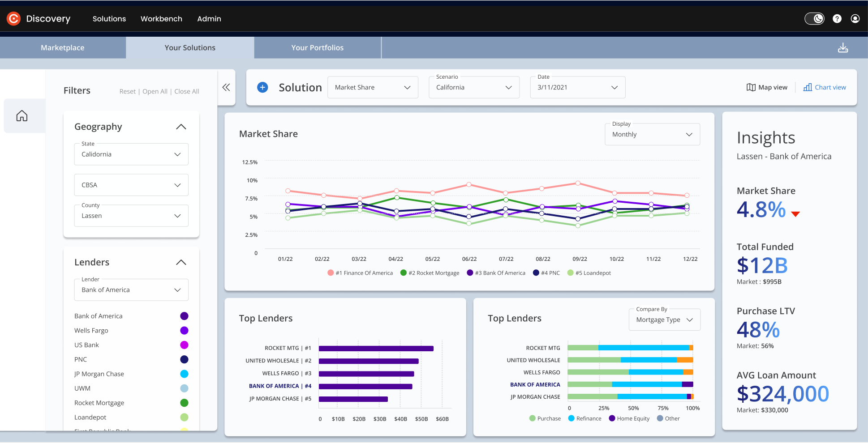Click the home icon in sidebar
This screenshot has height=443, width=868.
22,116
